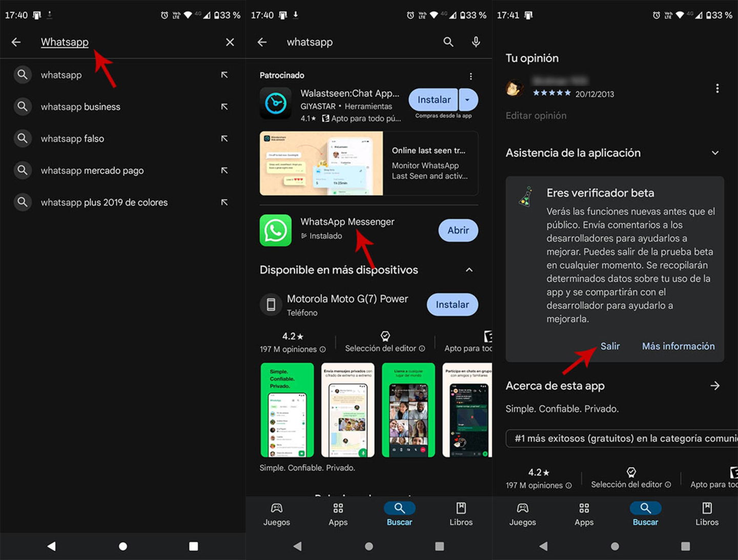Tap Salir to leave beta program

pyautogui.click(x=610, y=346)
